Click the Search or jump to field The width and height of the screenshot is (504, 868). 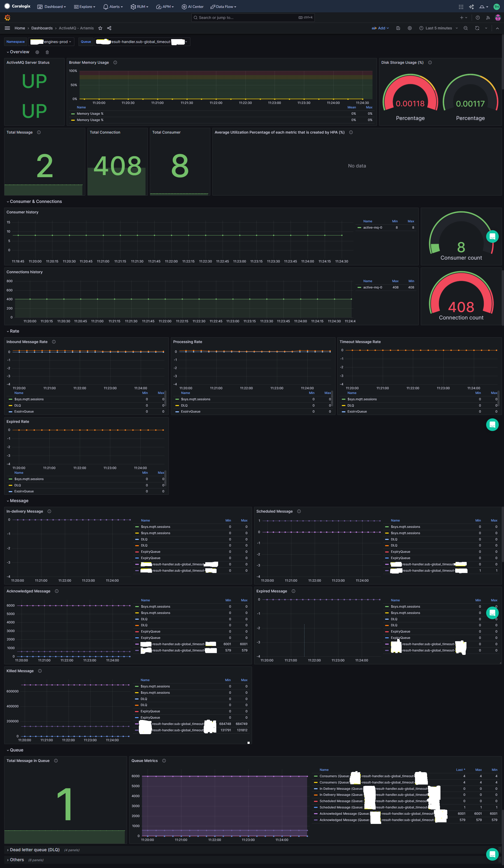pos(253,18)
